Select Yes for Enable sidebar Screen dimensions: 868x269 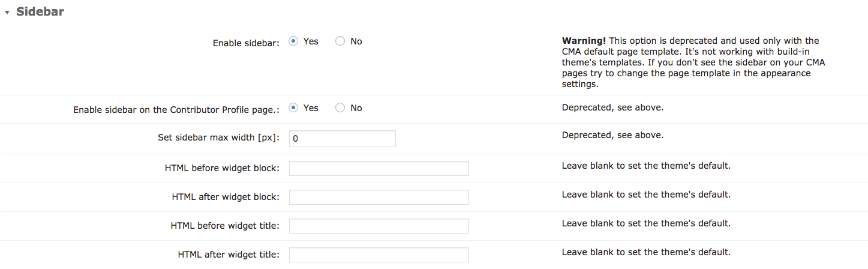pos(294,41)
